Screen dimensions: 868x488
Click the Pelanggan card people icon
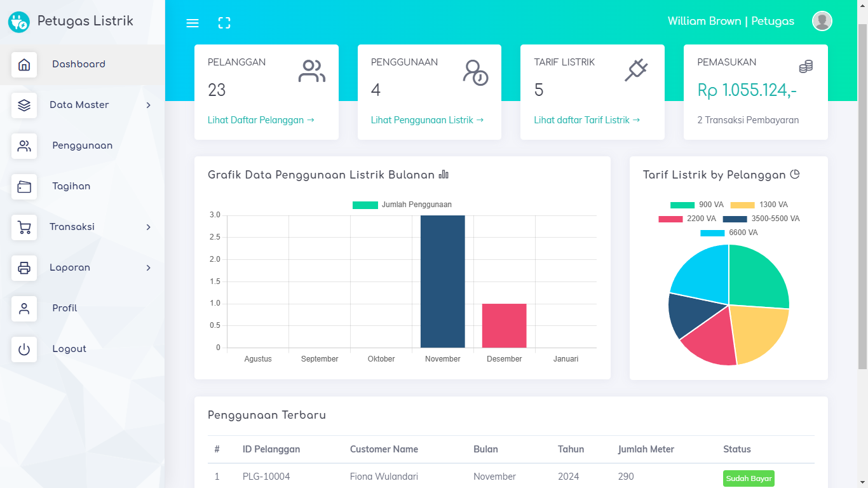(312, 71)
